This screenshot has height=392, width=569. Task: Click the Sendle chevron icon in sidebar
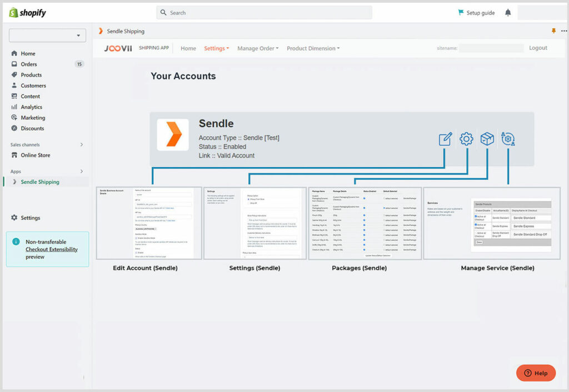tap(14, 182)
